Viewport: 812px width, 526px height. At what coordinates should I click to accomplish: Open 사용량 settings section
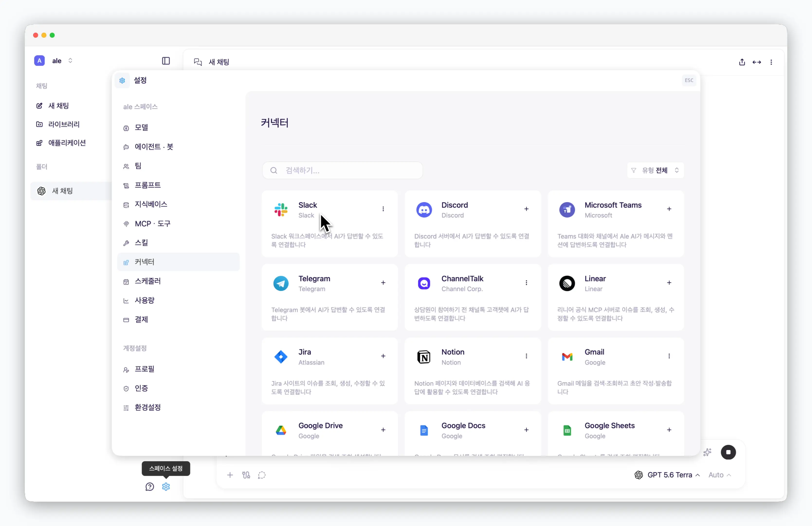point(178,300)
